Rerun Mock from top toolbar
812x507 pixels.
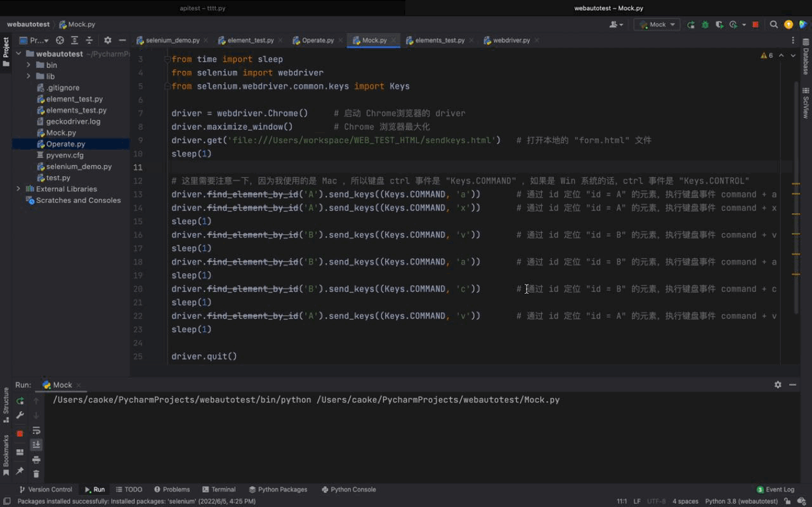pyautogui.click(x=691, y=25)
